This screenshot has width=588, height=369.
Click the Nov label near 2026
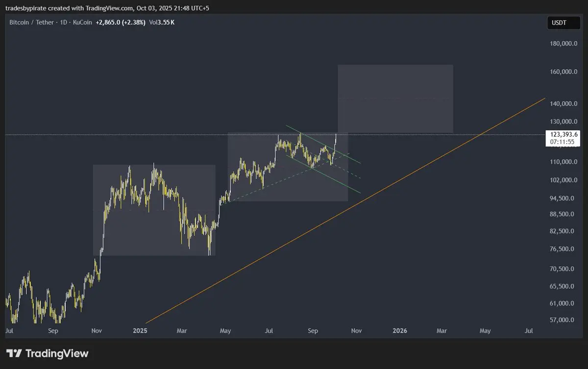coord(356,331)
